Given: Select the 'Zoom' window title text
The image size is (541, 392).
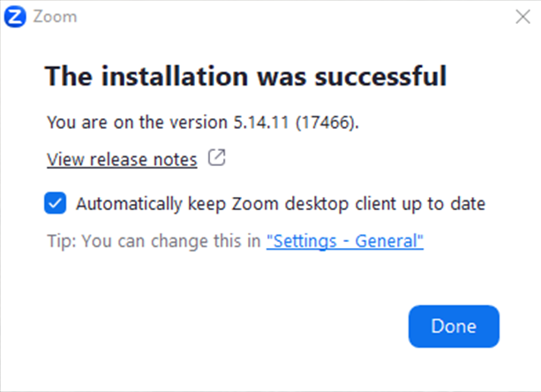Looking at the screenshot, I should 55,17.
